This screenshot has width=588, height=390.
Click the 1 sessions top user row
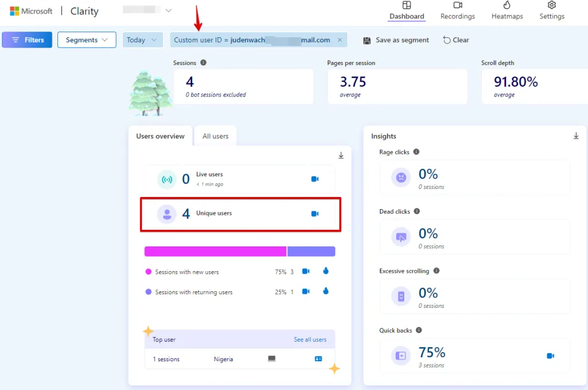[x=239, y=359]
